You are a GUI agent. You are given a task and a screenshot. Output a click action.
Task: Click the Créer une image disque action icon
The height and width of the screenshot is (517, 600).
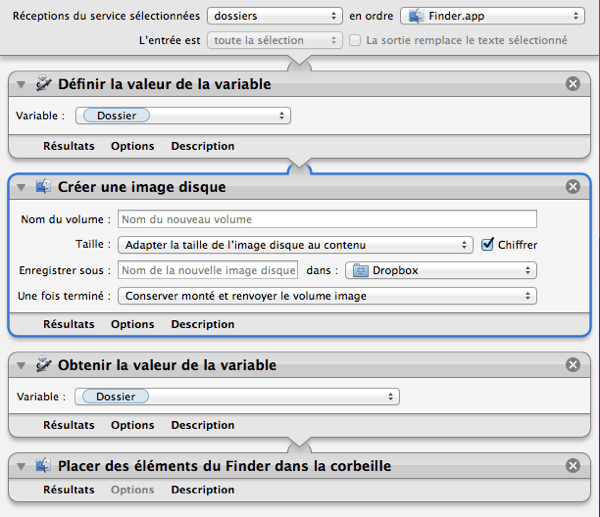click(x=43, y=187)
